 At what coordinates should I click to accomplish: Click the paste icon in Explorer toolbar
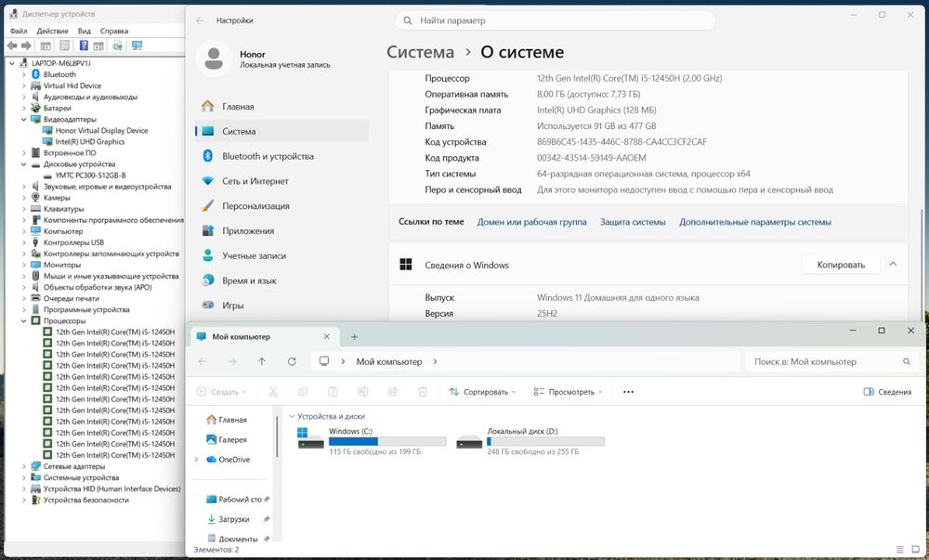(333, 392)
